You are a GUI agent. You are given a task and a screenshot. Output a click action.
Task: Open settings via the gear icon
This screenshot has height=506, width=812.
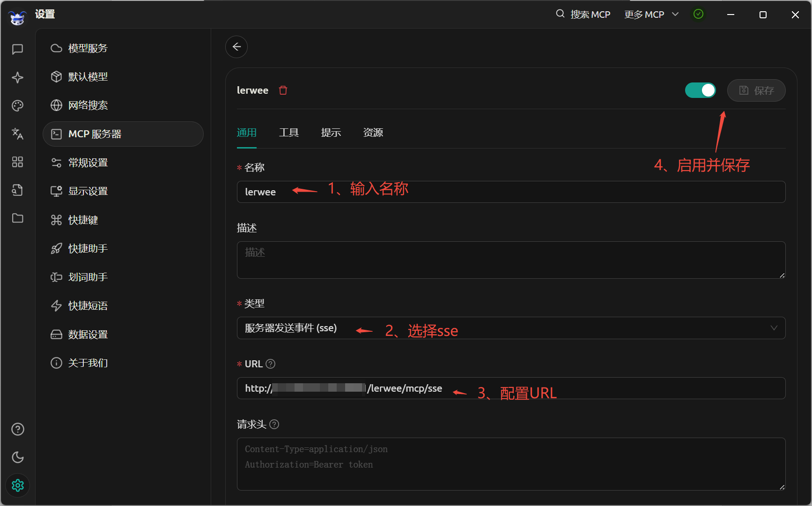(x=18, y=485)
